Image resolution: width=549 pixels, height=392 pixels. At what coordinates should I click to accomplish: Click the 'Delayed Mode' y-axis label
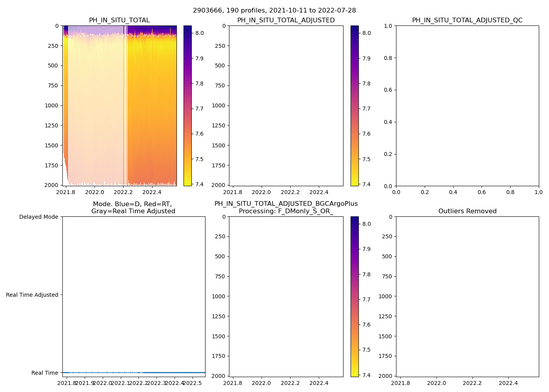click(x=38, y=217)
